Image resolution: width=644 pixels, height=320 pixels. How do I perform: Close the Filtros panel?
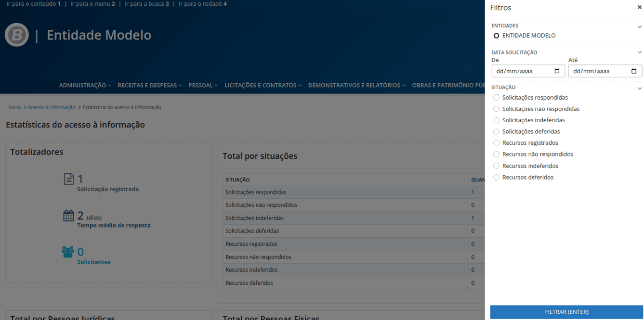[x=639, y=7]
